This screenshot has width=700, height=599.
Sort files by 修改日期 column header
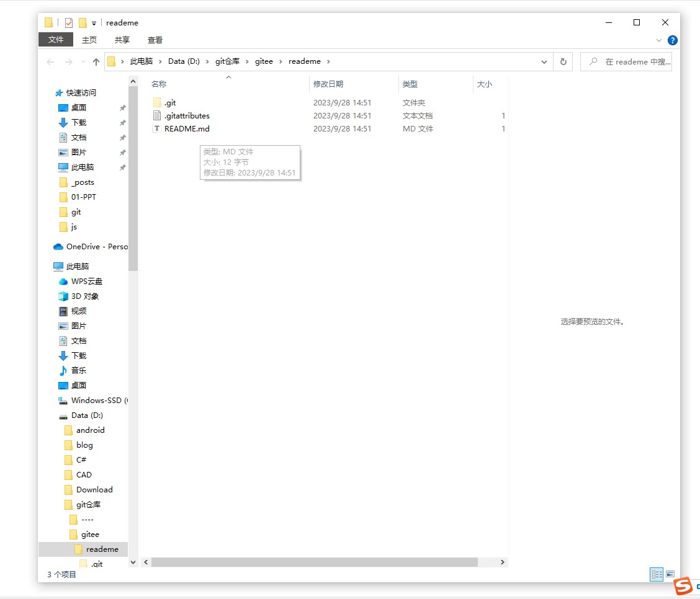click(x=328, y=84)
